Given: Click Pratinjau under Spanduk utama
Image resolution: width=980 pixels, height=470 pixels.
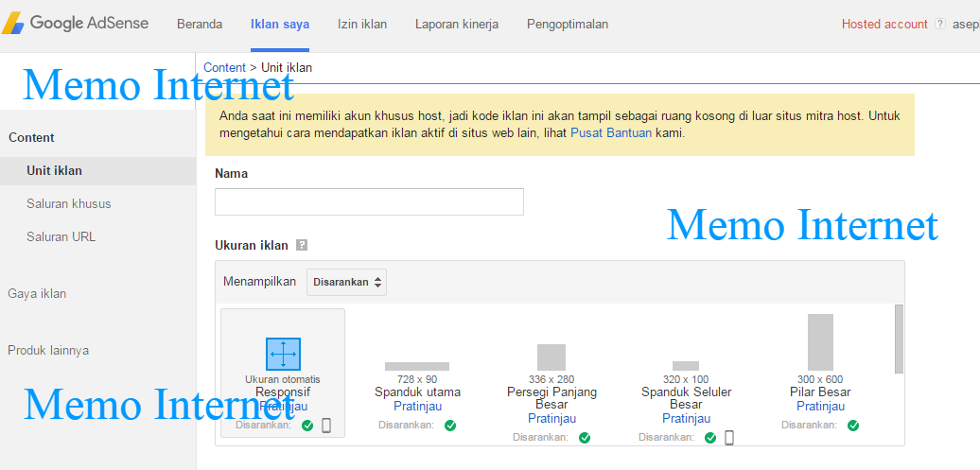Looking at the screenshot, I should [417, 407].
